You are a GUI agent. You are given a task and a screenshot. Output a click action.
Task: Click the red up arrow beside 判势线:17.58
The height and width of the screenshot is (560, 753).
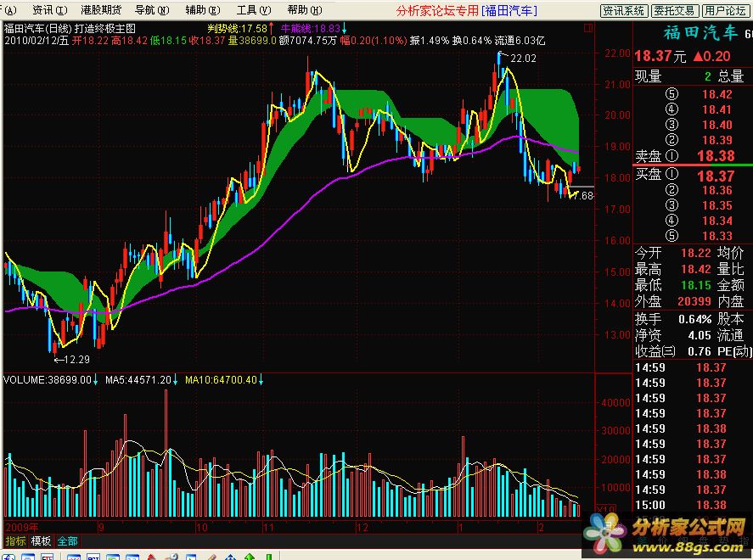coord(272,28)
